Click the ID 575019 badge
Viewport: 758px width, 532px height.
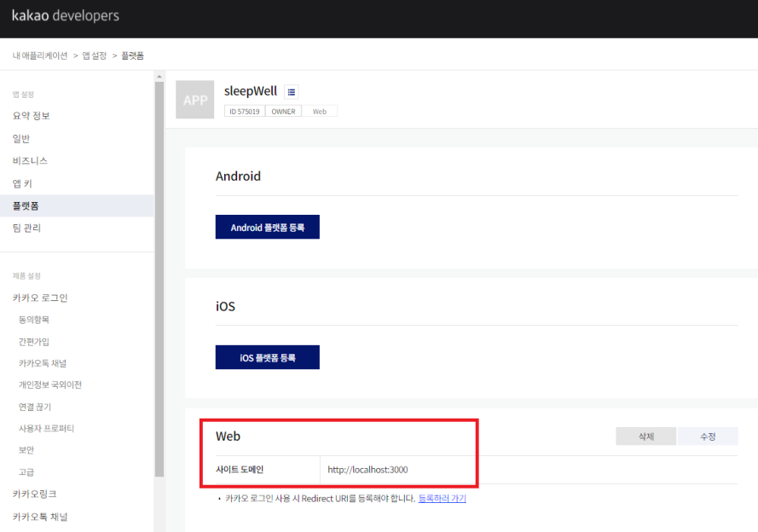coord(245,111)
